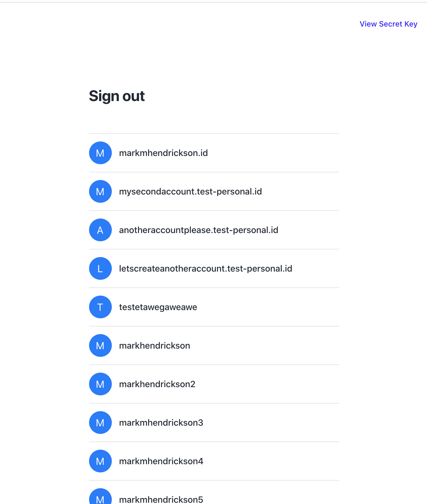
Task: Click the avatar for markmhendrickson.id
Action: pos(100,153)
